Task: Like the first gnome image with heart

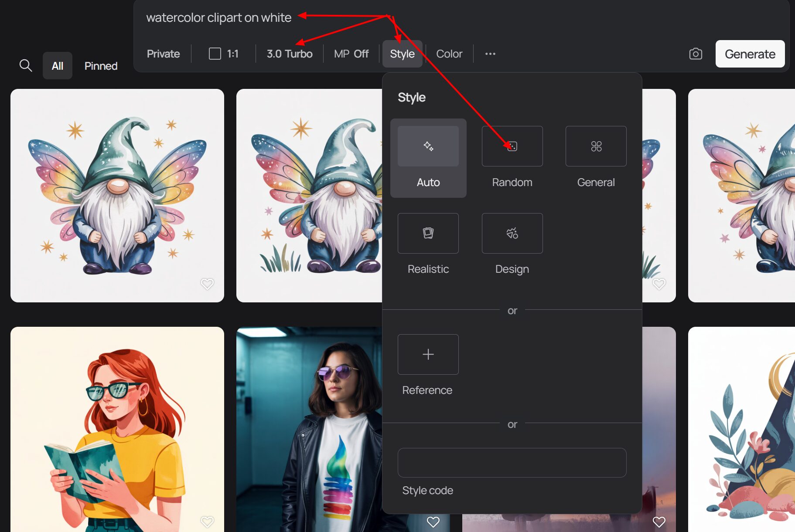Action: pyautogui.click(x=207, y=284)
